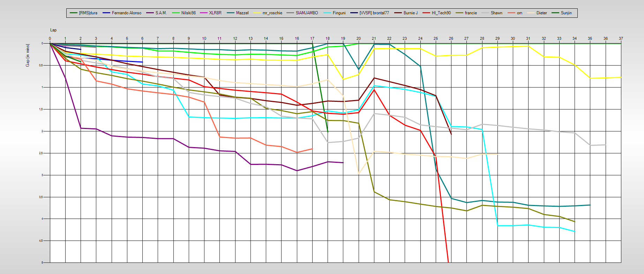The image size is (644, 274).
Task: Click the HI_Tech90 legend entry
Action: click(441, 13)
